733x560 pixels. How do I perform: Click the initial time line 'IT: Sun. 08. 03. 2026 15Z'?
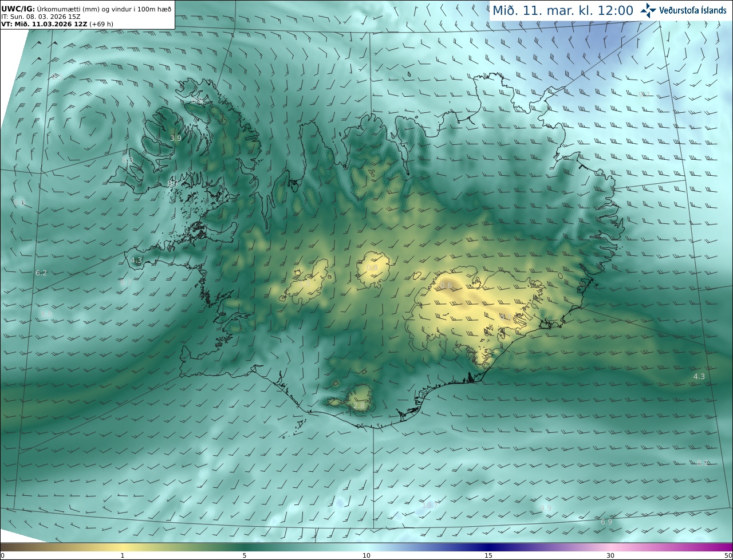coord(40,17)
